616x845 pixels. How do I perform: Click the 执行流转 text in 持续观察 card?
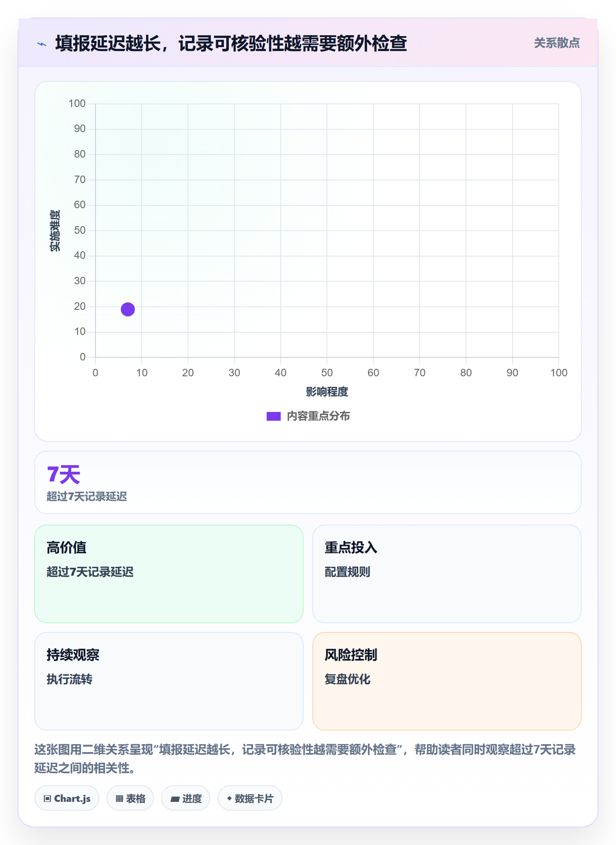click(x=70, y=679)
